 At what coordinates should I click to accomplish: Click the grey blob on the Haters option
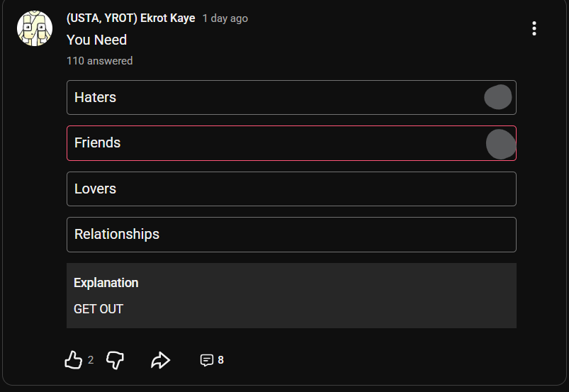(497, 97)
